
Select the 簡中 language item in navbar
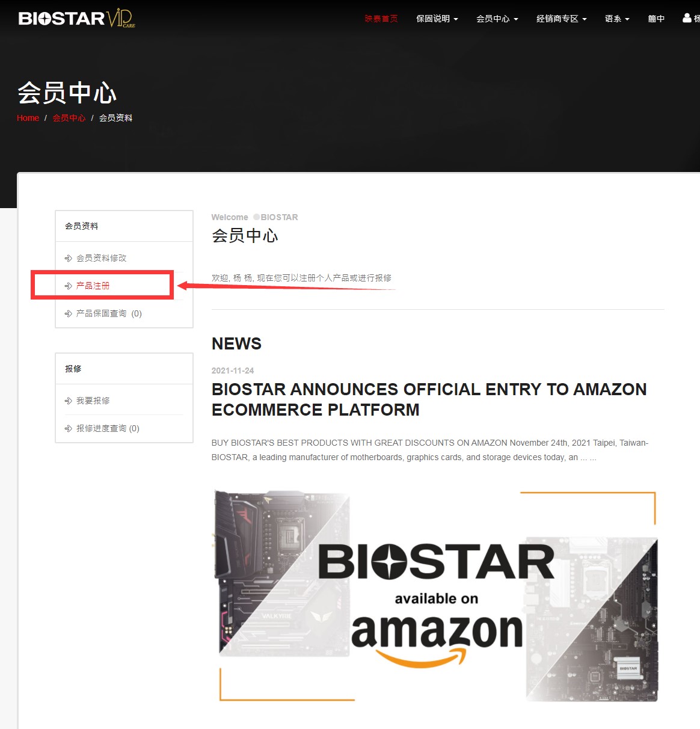(656, 19)
